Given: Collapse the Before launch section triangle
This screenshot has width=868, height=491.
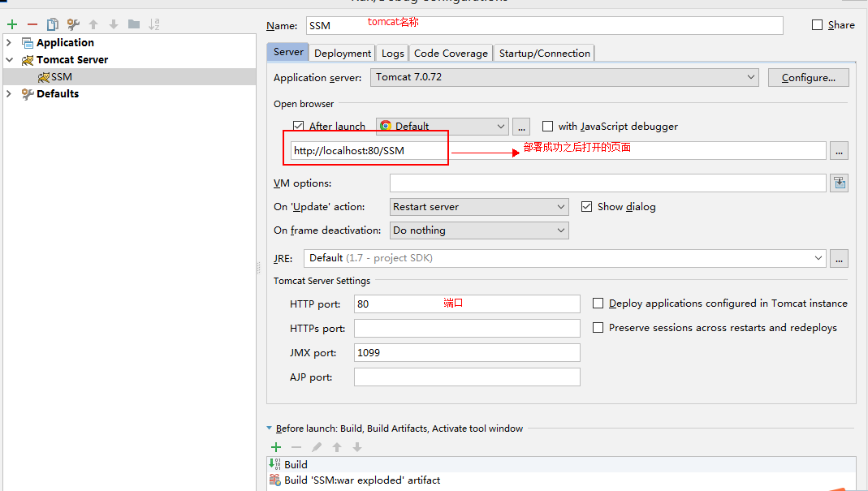Looking at the screenshot, I should (269, 428).
